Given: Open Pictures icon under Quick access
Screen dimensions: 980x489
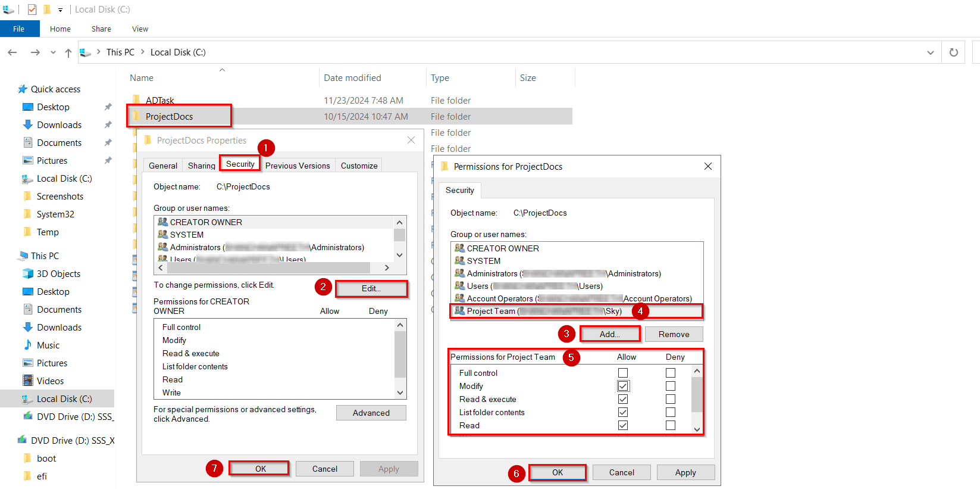Looking at the screenshot, I should click(27, 161).
